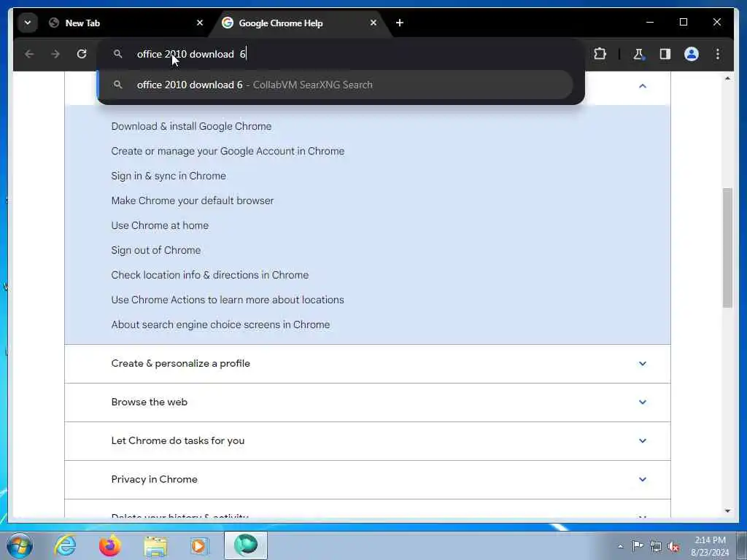Viewport: 747px width, 560px height.
Task: Open Windows Media Player taskbar icon
Action: [x=199, y=545]
